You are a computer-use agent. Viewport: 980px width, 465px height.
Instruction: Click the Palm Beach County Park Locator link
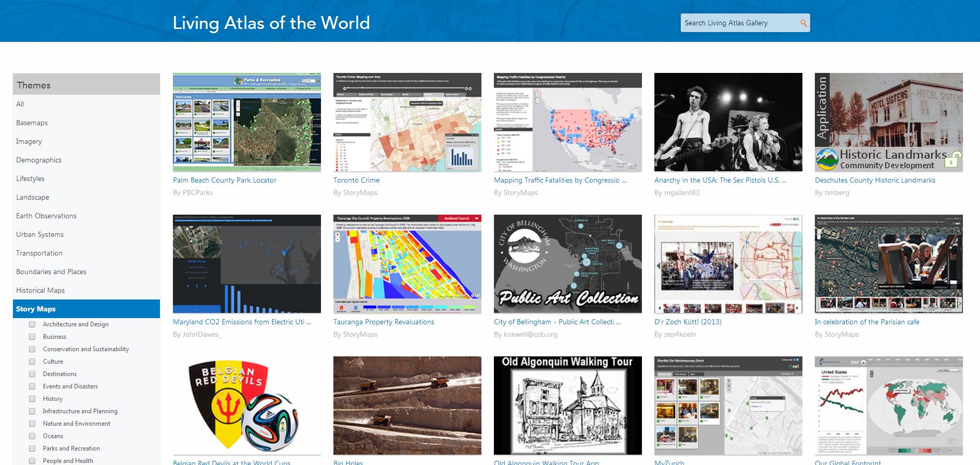point(225,180)
